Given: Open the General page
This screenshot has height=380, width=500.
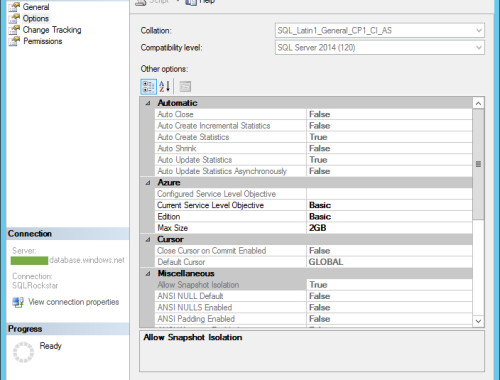Looking at the screenshot, I should pyautogui.click(x=36, y=7).
